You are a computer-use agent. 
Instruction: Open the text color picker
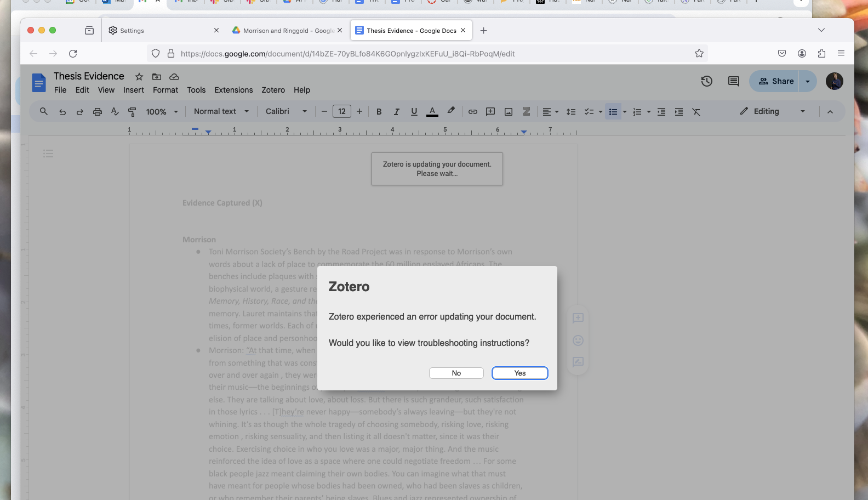432,112
